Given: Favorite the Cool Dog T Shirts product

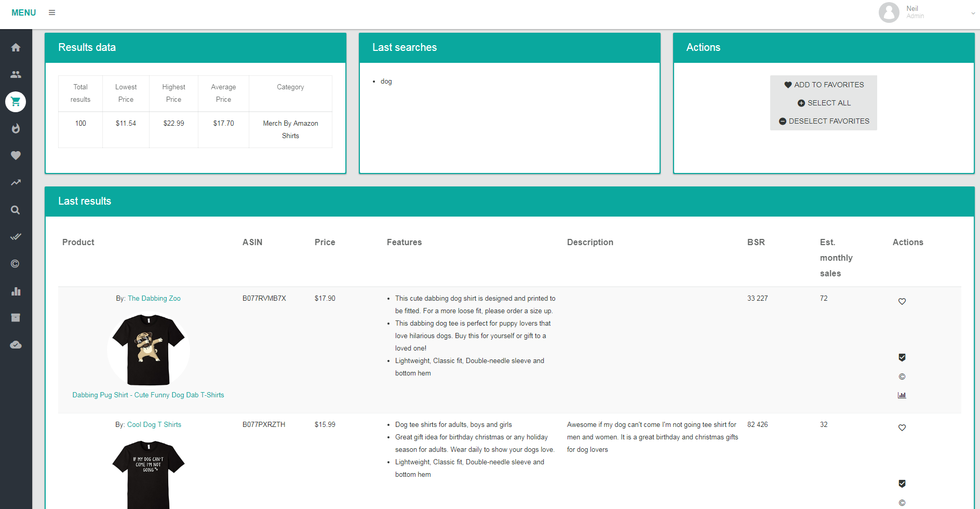Looking at the screenshot, I should [902, 427].
